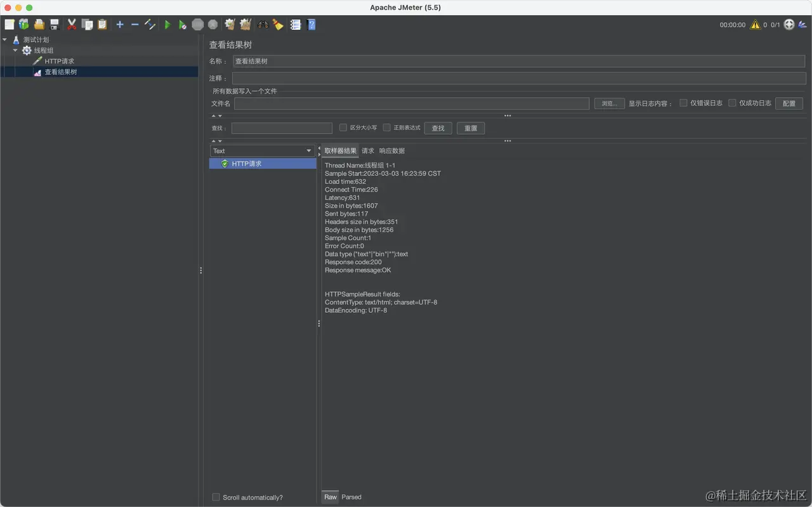Image resolution: width=812 pixels, height=507 pixels.
Task: Enable the 仅成功日志 checkbox
Action: [x=732, y=103]
